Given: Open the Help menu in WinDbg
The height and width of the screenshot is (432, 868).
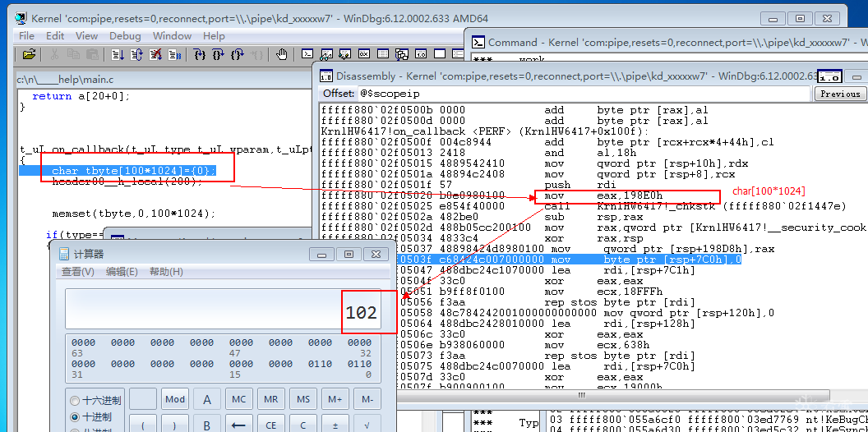Looking at the screenshot, I should tap(214, 36).
